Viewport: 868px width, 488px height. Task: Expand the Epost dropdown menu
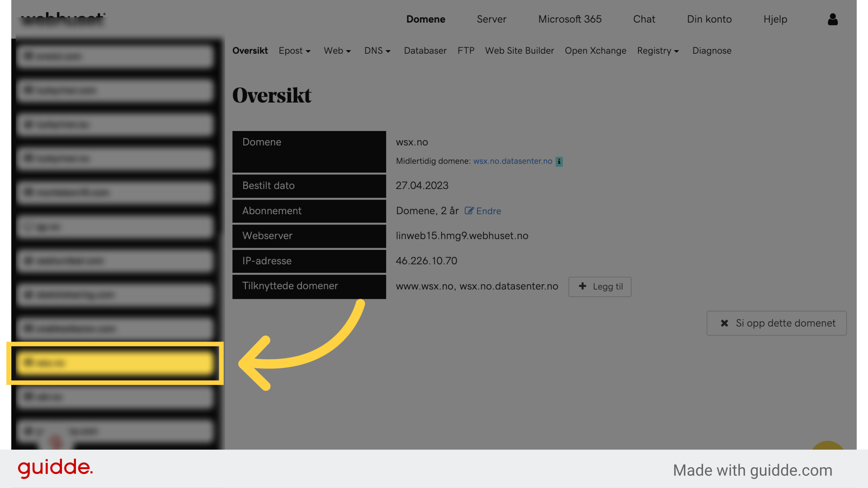pyautogui.click(x=295, y=51)
